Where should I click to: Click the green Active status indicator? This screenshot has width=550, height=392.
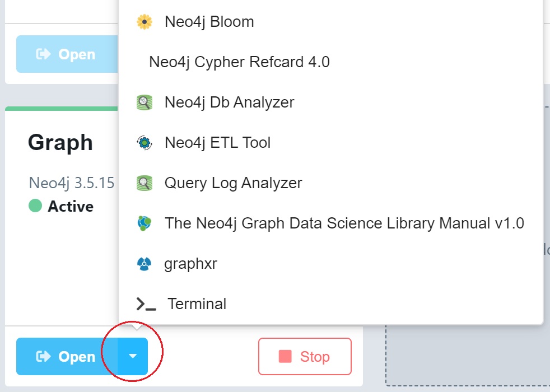35,206
